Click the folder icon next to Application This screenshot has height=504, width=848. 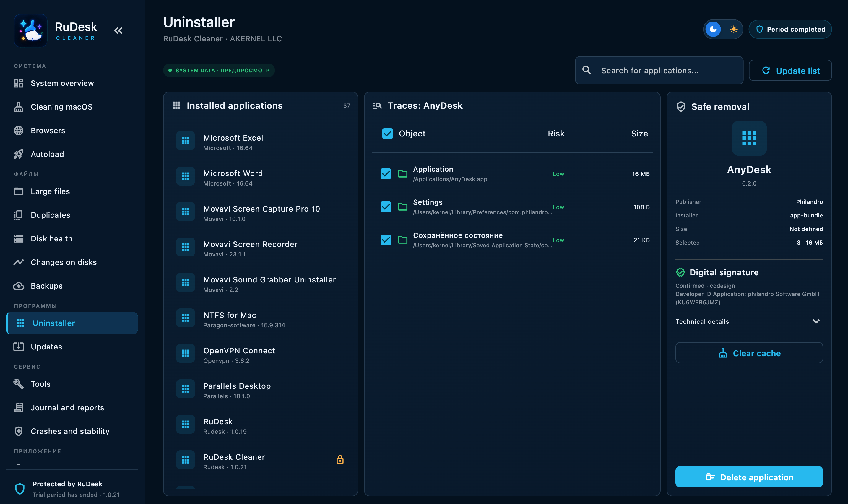[402, 174]
